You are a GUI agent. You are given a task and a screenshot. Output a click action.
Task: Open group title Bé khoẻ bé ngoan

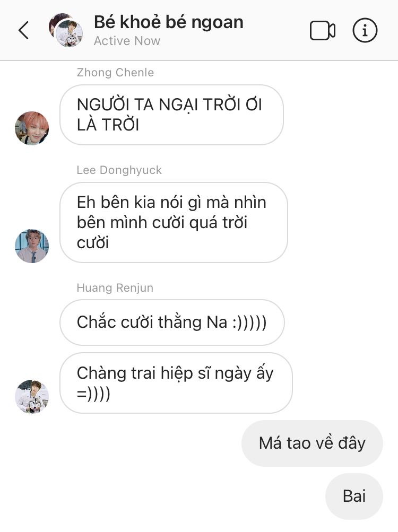coord(168,22)
